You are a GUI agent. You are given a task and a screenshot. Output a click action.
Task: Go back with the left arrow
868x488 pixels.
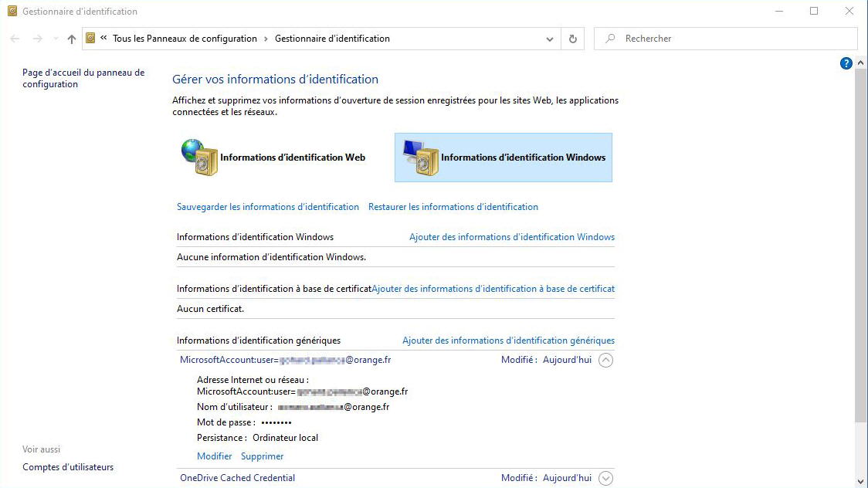[15, 39]
